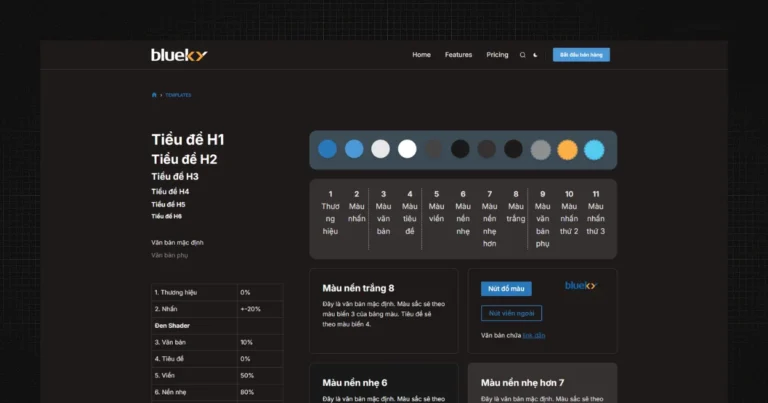Viewport: 768px width, 403px height.
Task: Click the 'Văn bản mặc định' text
Action: pyautogui.click(x=177, y=242)
